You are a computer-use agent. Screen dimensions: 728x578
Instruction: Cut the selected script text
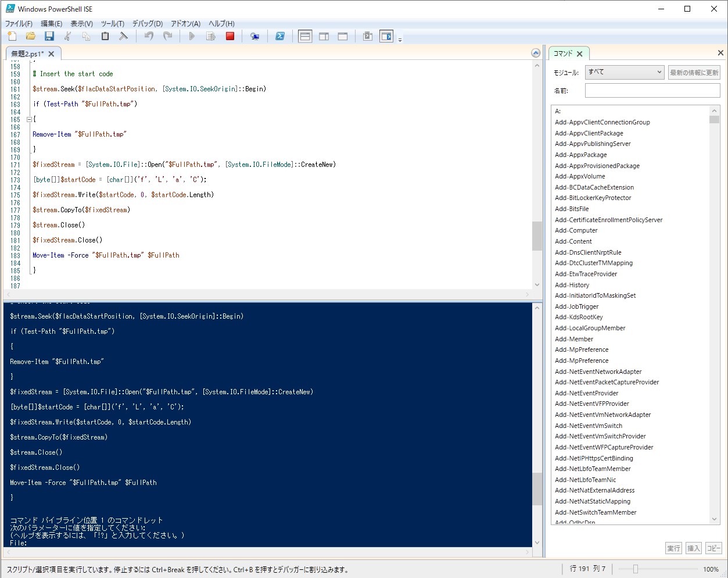coord(67,35)
